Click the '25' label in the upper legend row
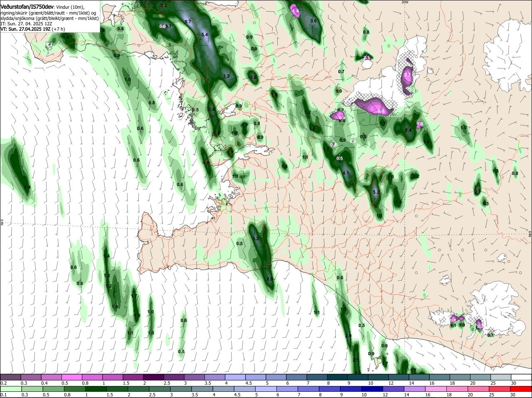 [493, 383]
